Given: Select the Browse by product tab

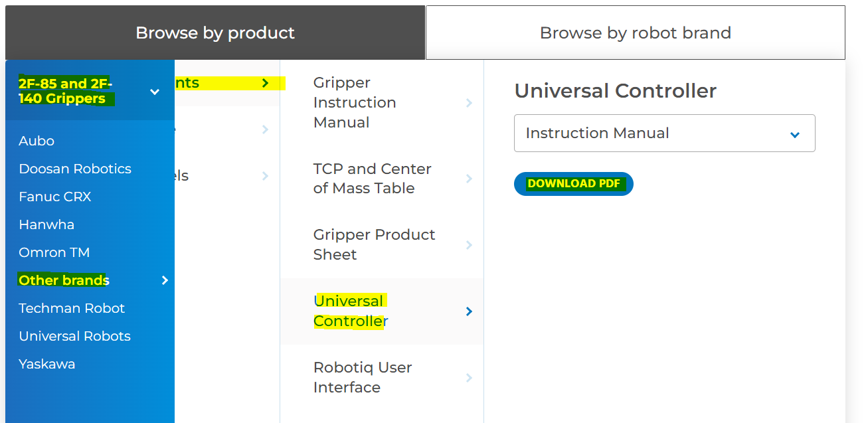Looking at the screenshot, I should [215, 32].
